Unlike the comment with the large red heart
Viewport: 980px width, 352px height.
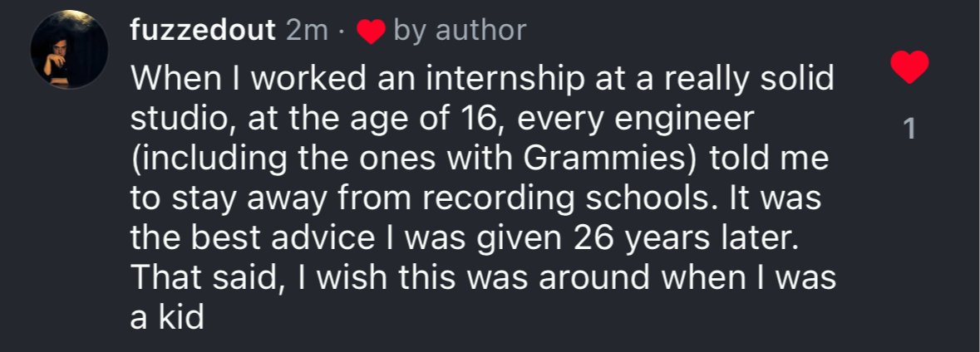pyautogui.click(x=909, y=66)
